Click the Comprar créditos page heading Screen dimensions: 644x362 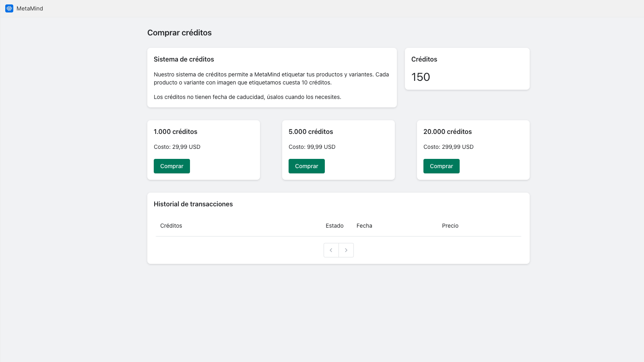click(180, 33)
